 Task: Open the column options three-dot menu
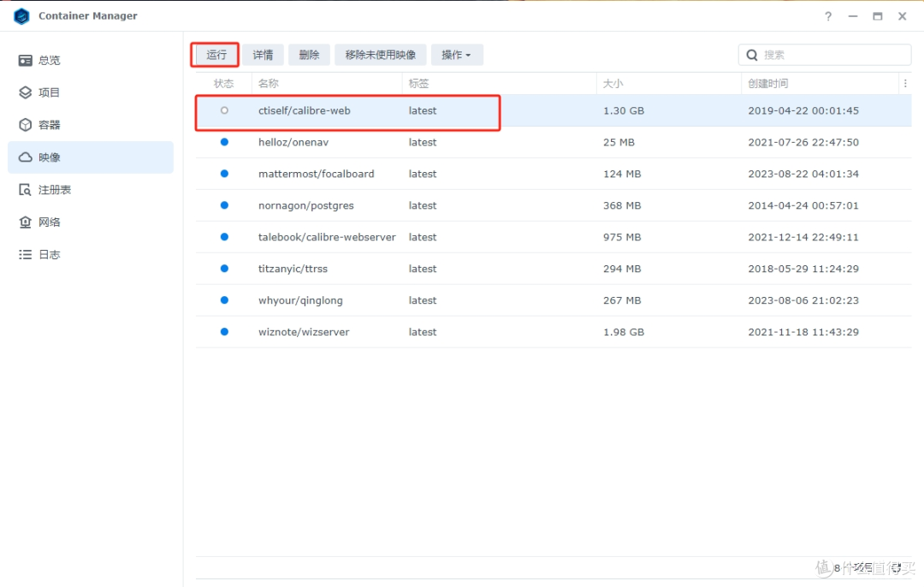coord(905,84)
